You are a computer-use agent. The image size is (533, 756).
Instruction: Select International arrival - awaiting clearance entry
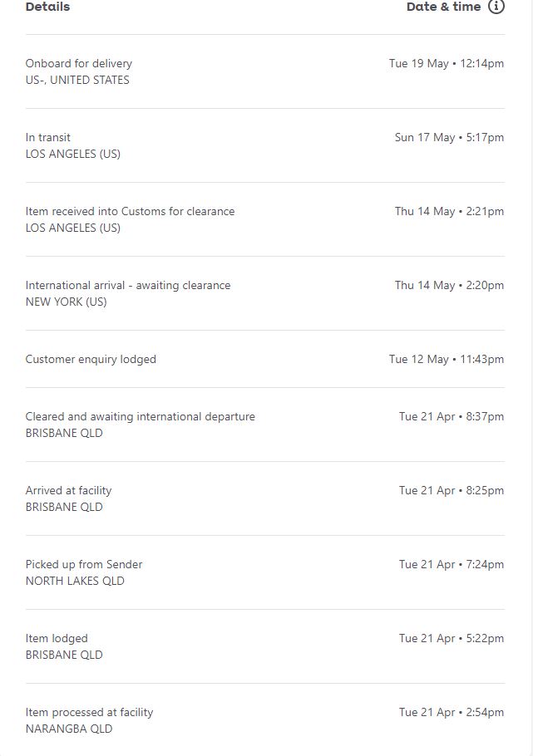pos(128,285)
